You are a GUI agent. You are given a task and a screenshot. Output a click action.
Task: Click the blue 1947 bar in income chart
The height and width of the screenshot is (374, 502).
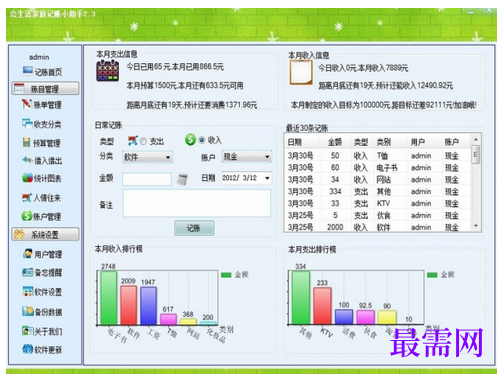point(148,305)
